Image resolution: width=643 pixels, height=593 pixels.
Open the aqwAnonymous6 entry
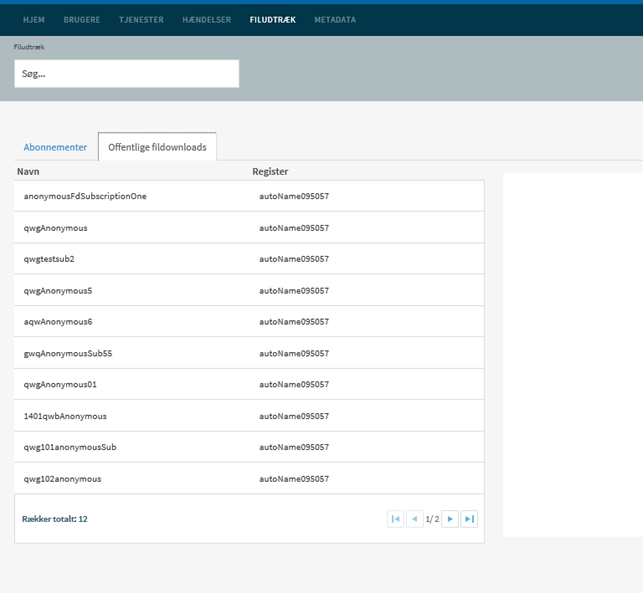tap(58, 322)
